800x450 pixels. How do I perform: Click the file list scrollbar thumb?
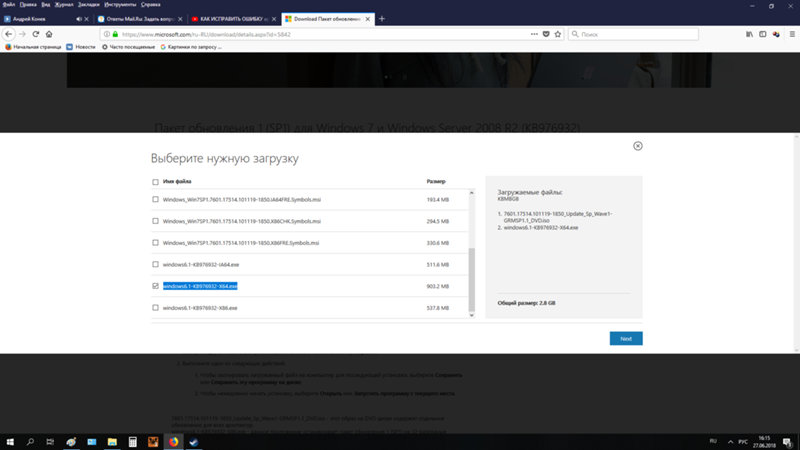click(471, 280)
